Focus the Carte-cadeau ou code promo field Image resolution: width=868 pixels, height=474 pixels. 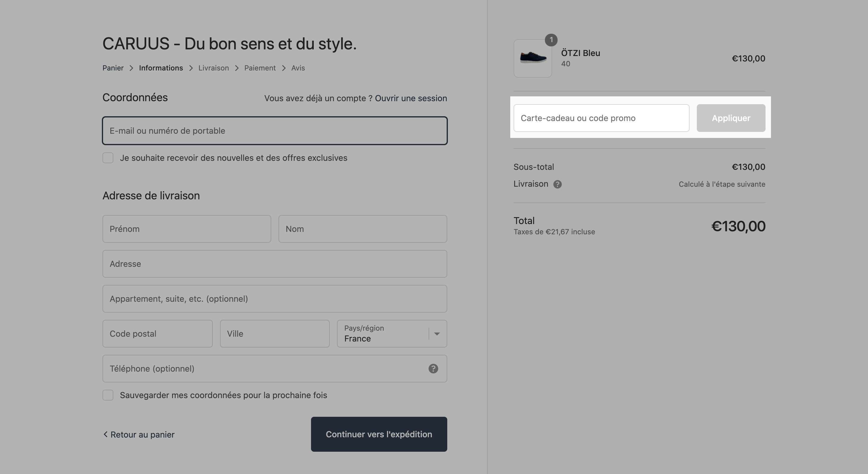601,118
